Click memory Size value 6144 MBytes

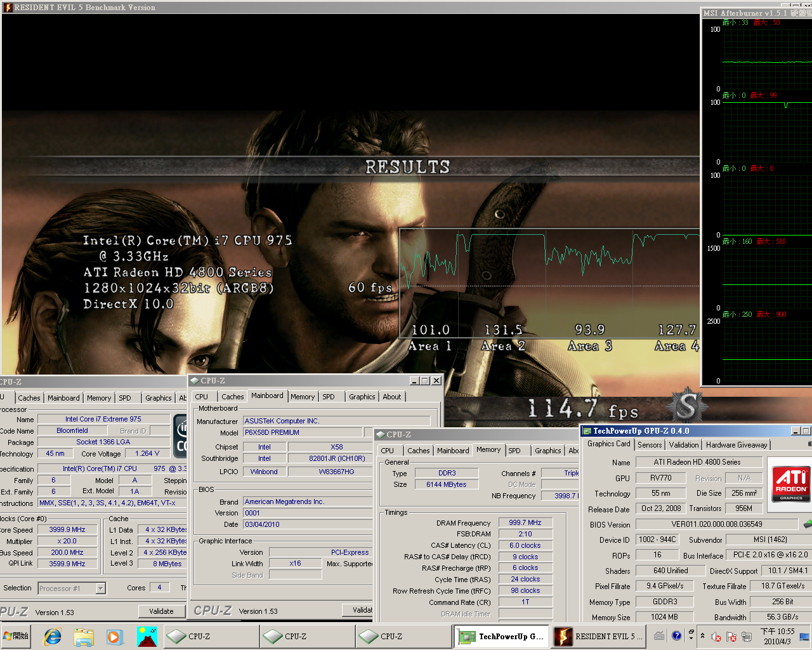(x=447, y=484)
